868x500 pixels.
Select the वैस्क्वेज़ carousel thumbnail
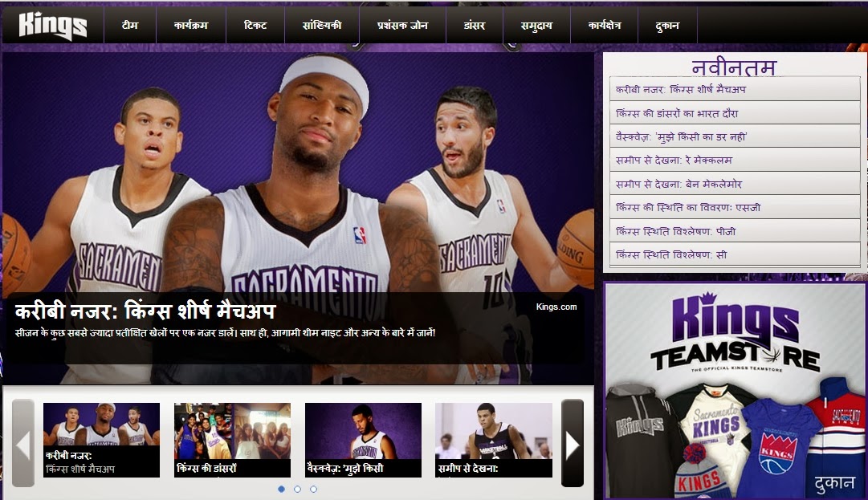[x=363, y=440]
